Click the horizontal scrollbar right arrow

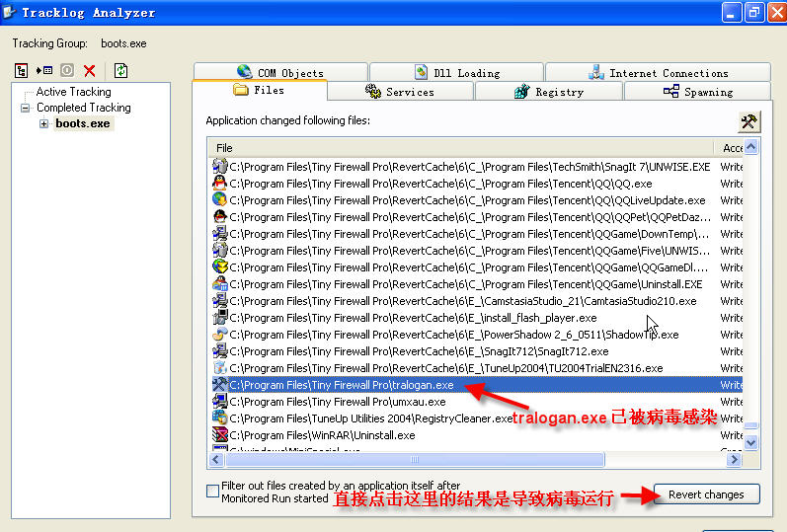(735, 459)
